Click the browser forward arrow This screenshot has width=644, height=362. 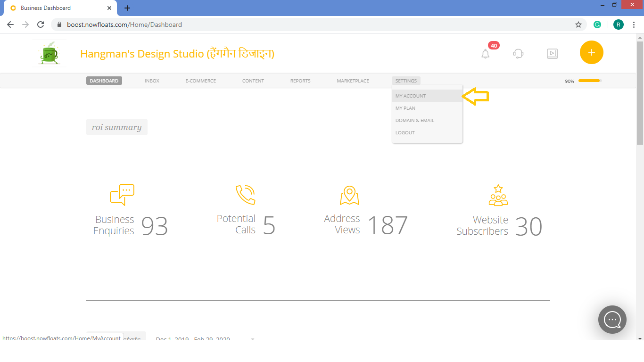pyautogui.click(x=25, y=25)
